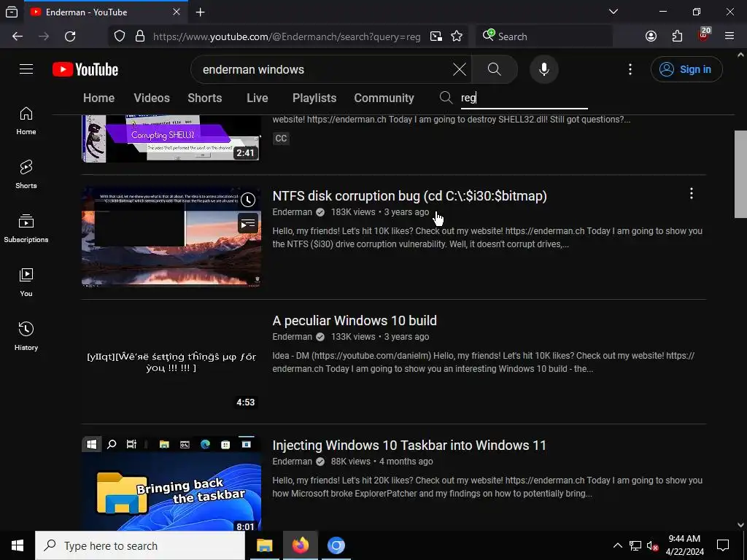Reload the current page
Screen dimensions: 747x560
pos(70,36)
